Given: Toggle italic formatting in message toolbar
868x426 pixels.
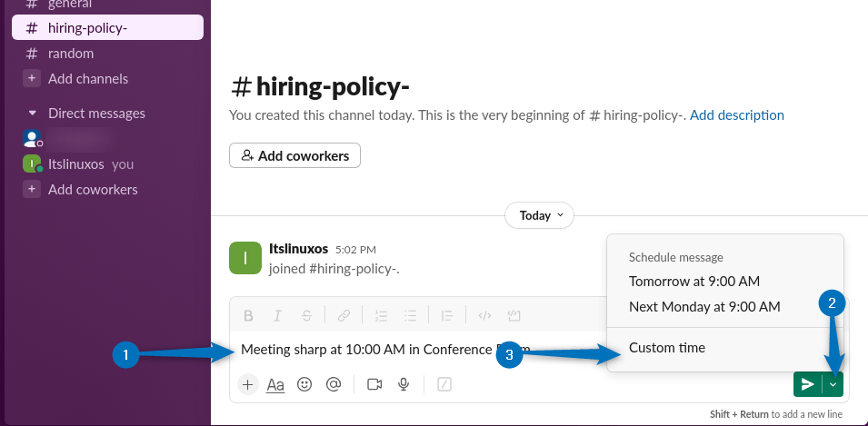Looking at the screenshot, I should (x=277, y=316).
